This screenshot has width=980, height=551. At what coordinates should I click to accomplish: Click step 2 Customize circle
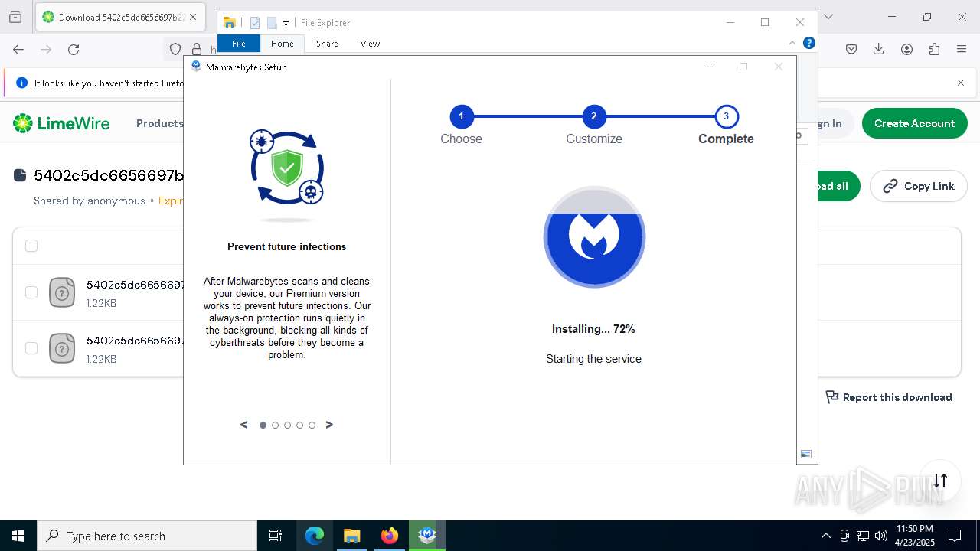pyautogui.click(x=593, y=116)
